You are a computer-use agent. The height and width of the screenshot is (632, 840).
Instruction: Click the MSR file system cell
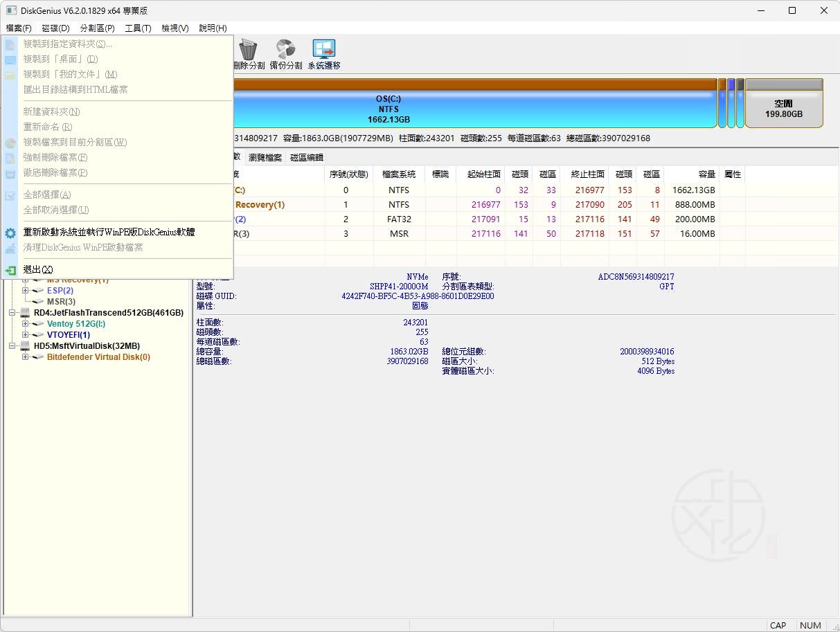[x=399, y=234]
